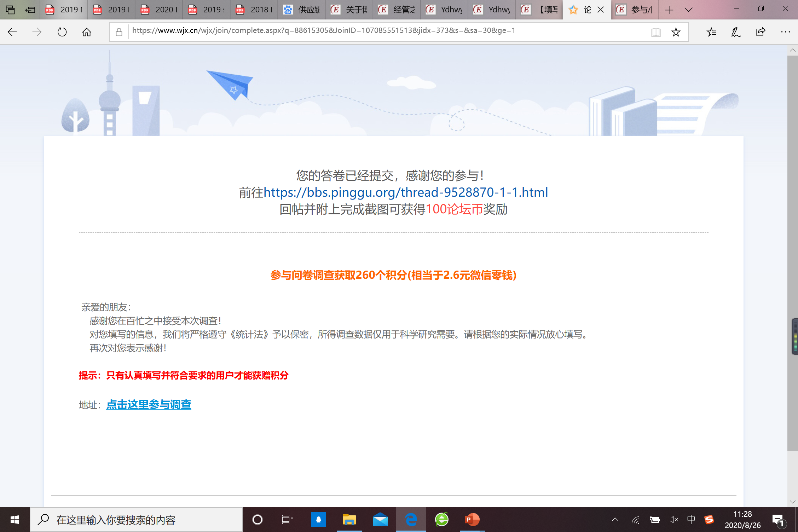
Task: Expand the tab preview chevron
Action: click(688, 10)
